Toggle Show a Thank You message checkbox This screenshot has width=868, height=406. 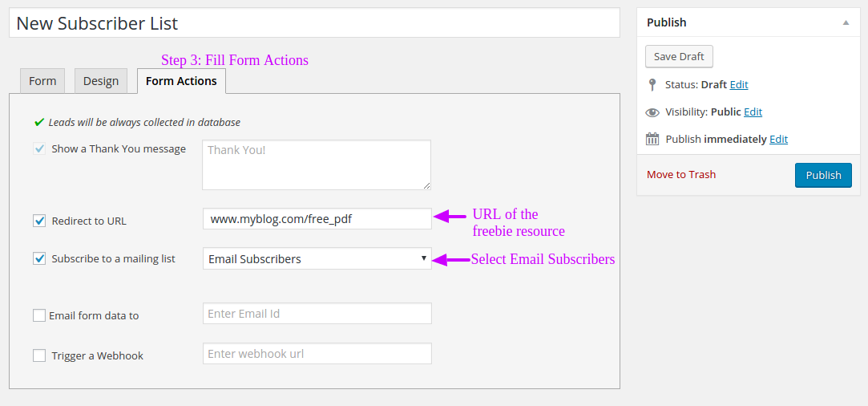[39, 149]
